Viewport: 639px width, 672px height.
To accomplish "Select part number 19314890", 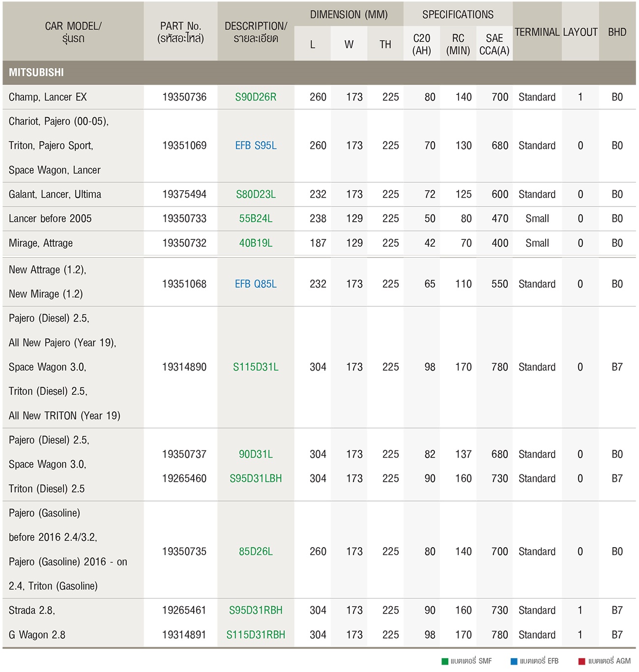I will point(184,367).
